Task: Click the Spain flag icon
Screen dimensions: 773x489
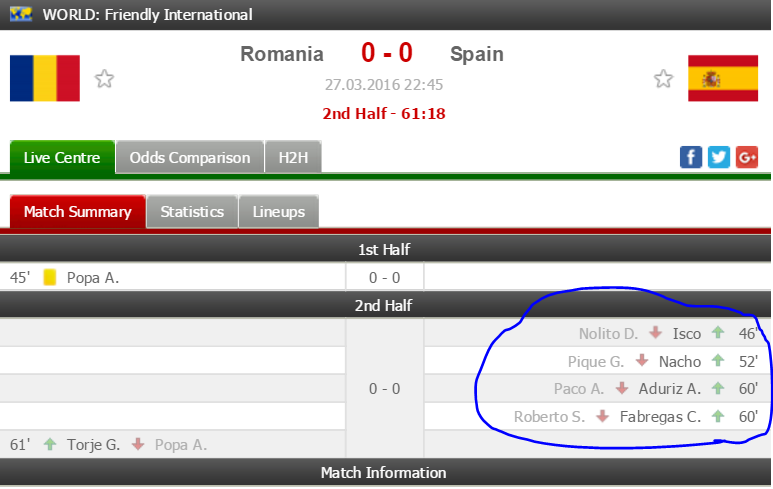Action: [722, 78]
